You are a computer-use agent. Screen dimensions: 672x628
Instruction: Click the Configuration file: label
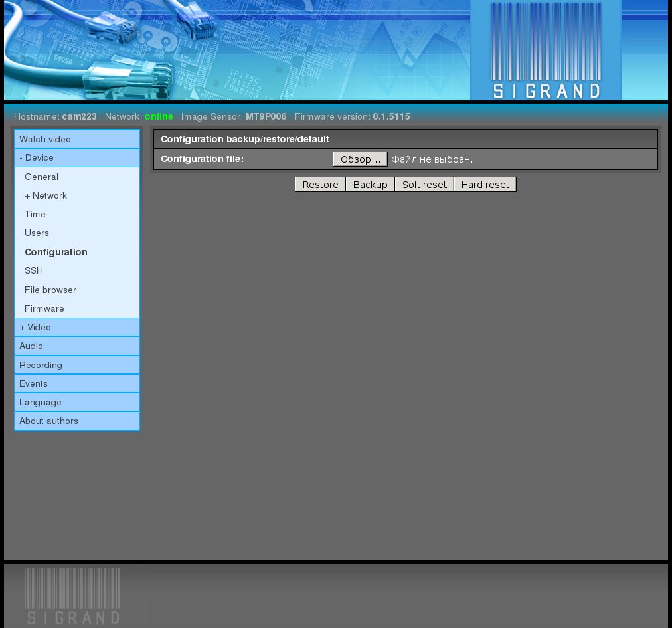(x=203, y=159)
